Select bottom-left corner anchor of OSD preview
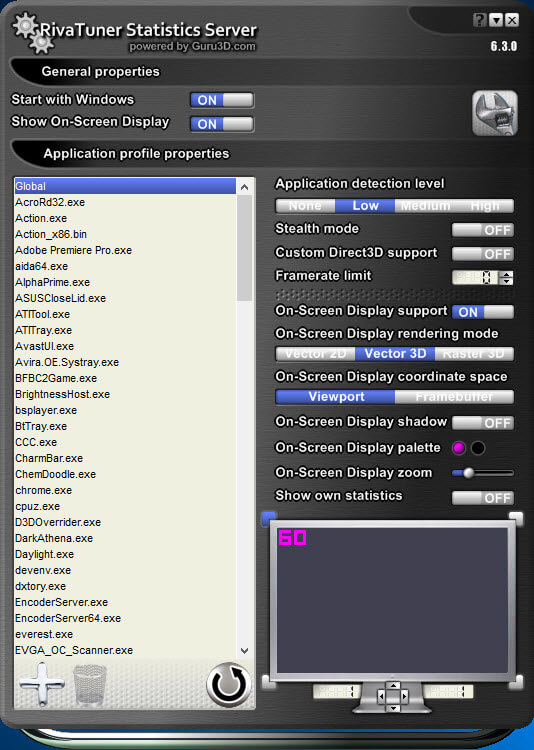This screenshot has width=534, height=750. pos(269,682)
